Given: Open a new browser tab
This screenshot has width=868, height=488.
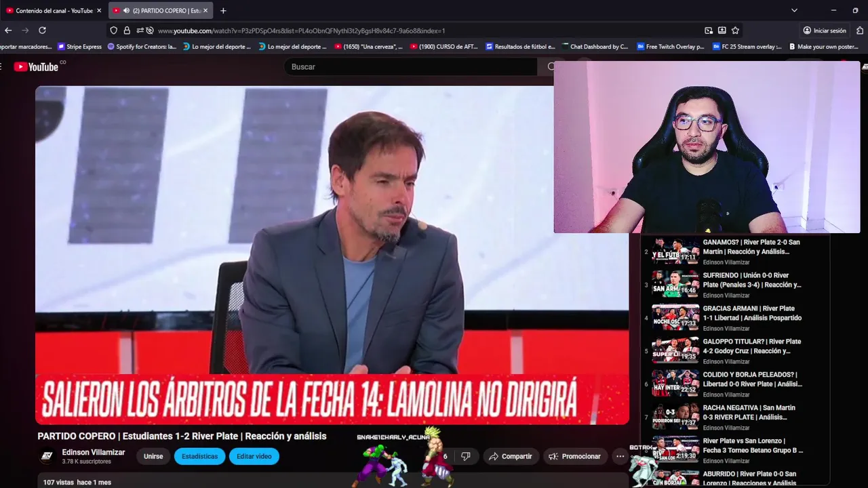Looking at the screenshot, I should coord(223,10).
